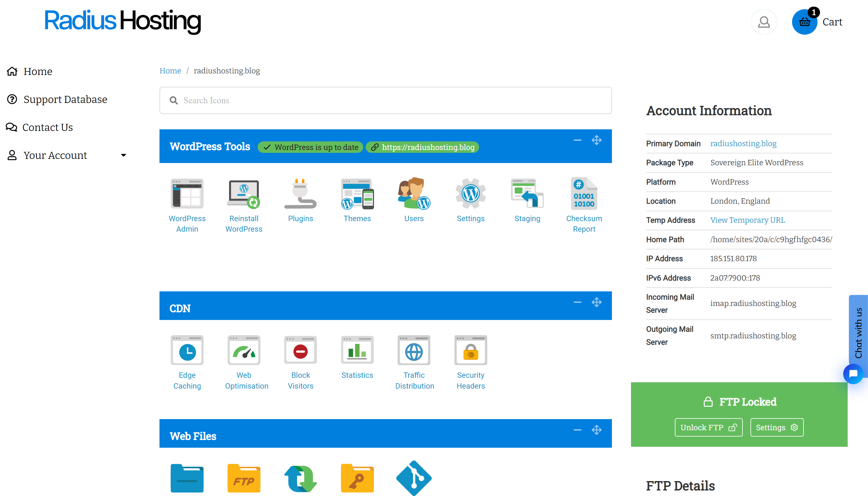Expand the Your Account dropdown arrow
This screenshot has width=868, height=496.
point(123,155)
